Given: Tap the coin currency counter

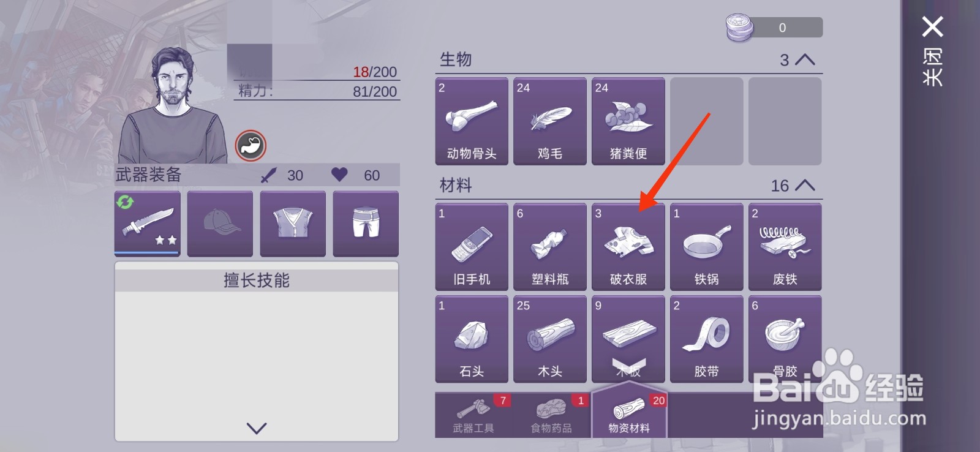Looking at the screenshot, I should [774, 28].
